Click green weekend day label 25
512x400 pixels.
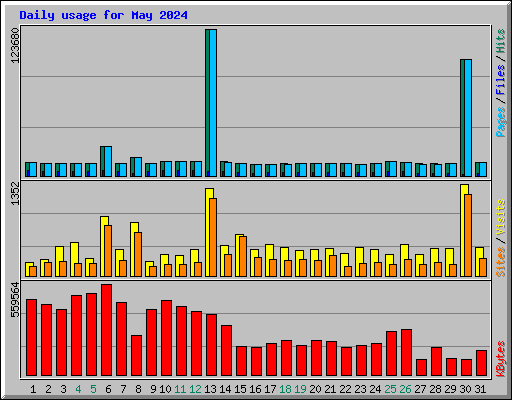pyautogui.click(x=390, y=389)
